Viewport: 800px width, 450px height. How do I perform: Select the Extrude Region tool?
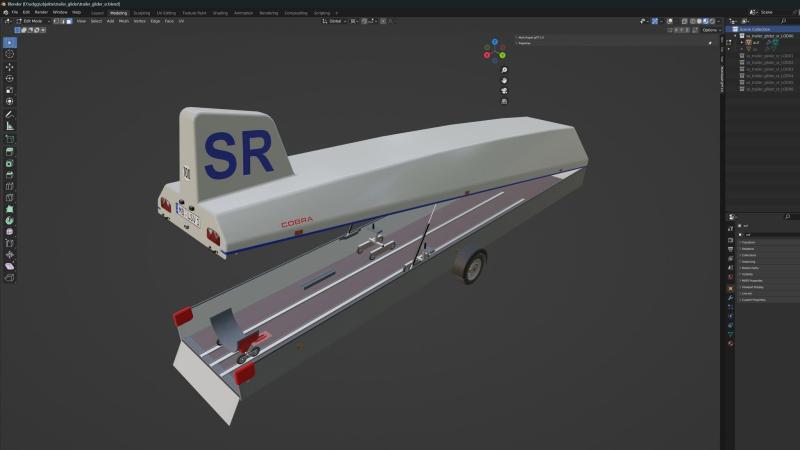coord(10,152)
